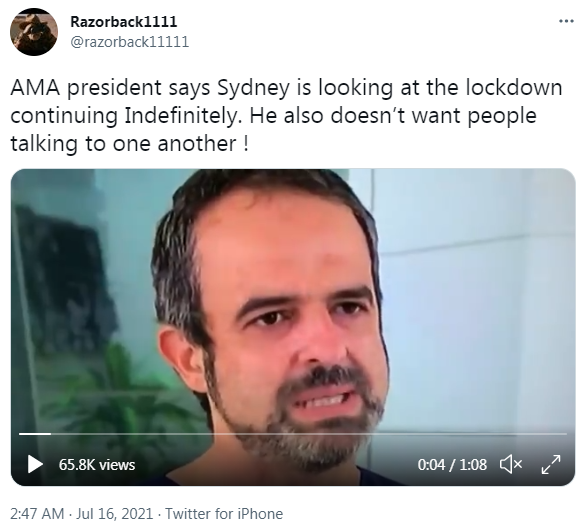Click the word Sydney in tweet text
Screen dimensions: 587x532
click(253, 88)
